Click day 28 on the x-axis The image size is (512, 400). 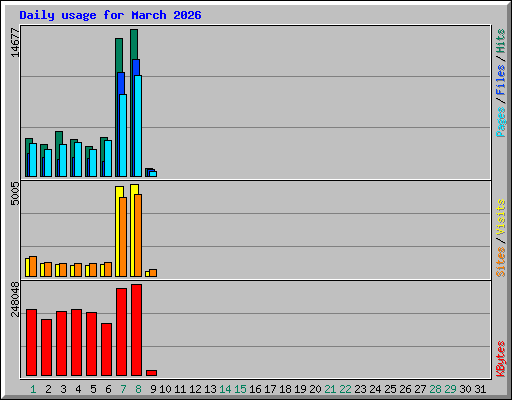coord(435,389)
